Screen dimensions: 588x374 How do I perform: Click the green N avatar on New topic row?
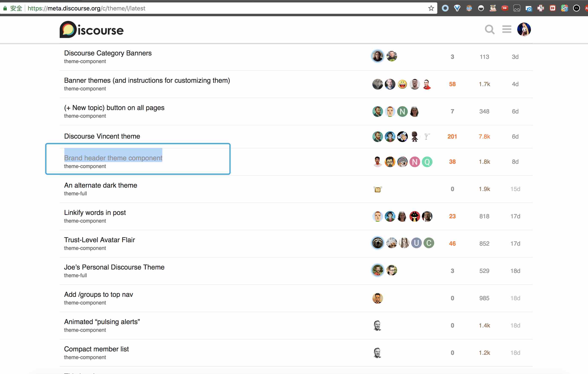tap(402, 112)
